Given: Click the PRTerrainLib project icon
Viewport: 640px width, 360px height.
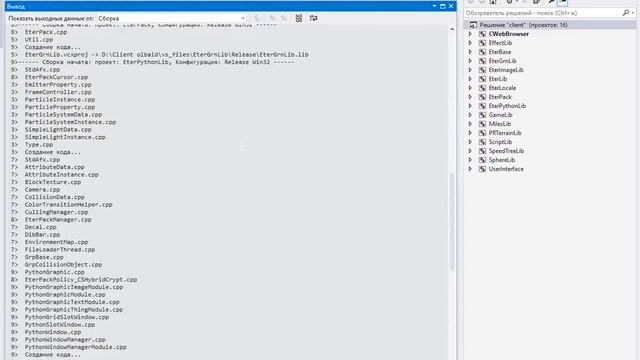Looking at the screenshot, I should 482,133.
